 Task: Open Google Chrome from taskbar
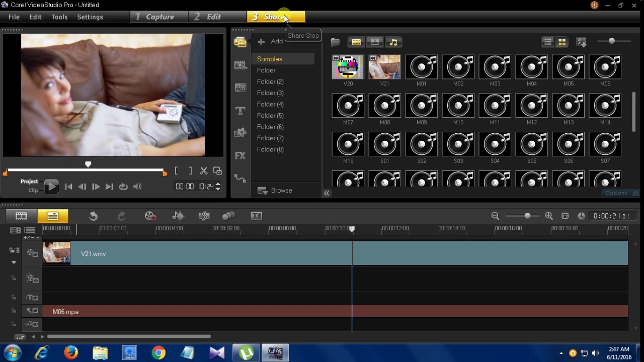coord(158,353)
